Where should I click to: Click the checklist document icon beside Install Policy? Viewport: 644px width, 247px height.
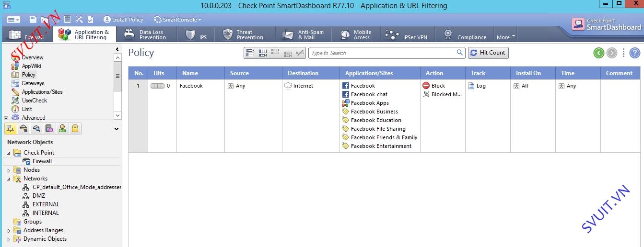click(x=91, y=20)
